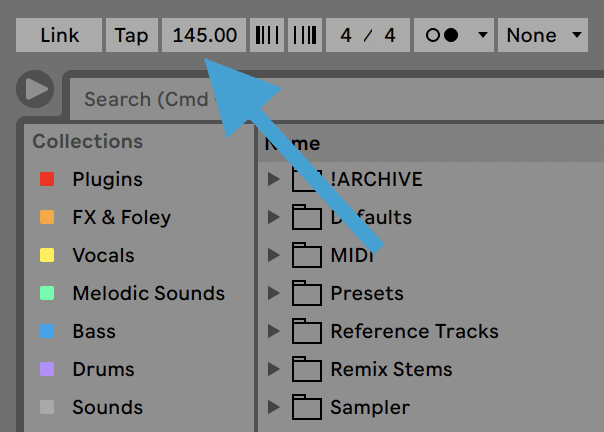Click the blue Bass color swatch
This screenshot has width=604, height=432.
pyautogui.click(x=47, y=331)
